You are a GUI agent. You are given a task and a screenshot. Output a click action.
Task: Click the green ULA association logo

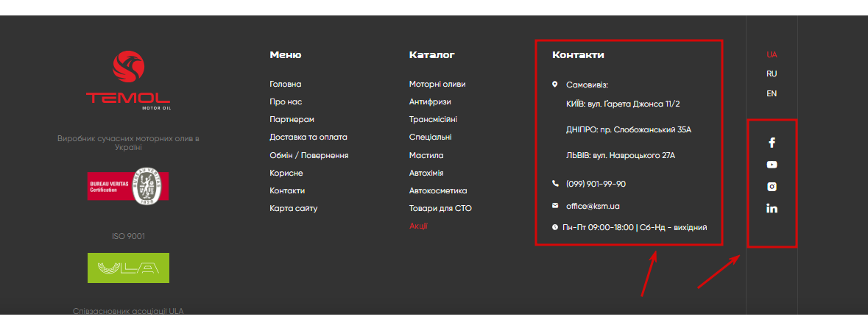point(128,268)
